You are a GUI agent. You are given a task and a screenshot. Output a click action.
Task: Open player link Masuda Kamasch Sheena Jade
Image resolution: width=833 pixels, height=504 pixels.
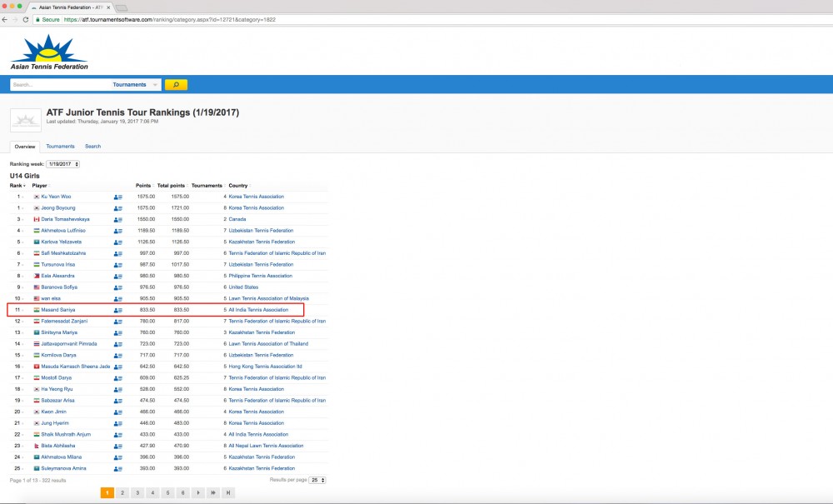point(76,367)
